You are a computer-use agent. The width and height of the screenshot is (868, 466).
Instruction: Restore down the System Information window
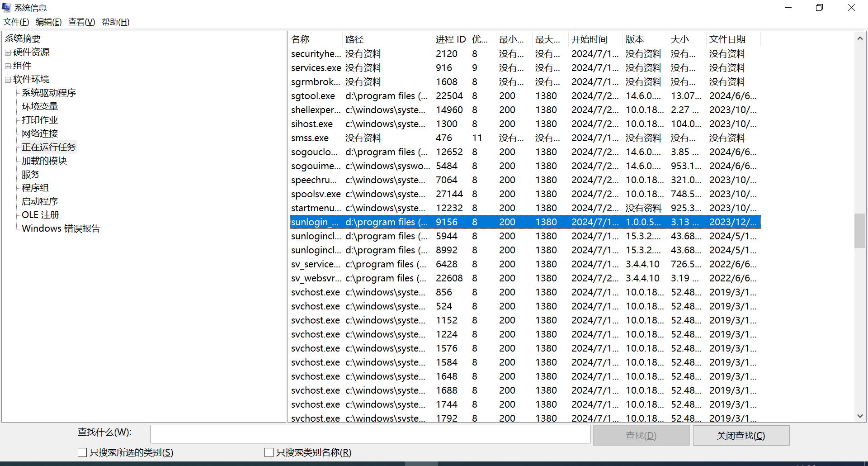coord(819,8)
